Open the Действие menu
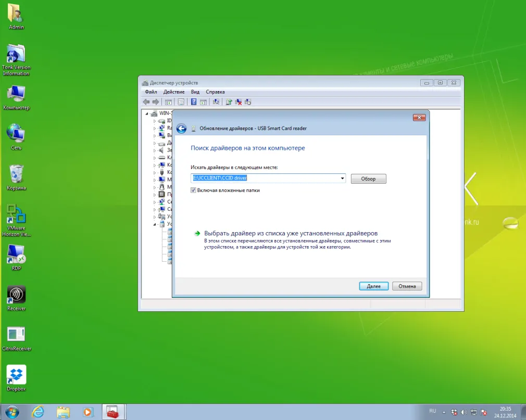 point(174,92)
